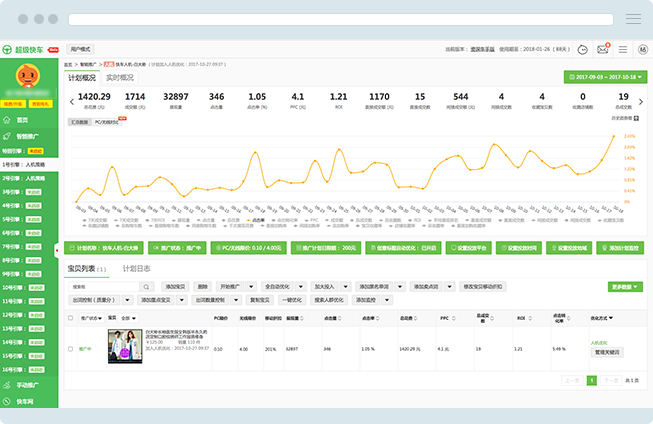Check the select-all checkbox in table header
Image resolution: width=653 pixels, height=424 pixels.
70,317
